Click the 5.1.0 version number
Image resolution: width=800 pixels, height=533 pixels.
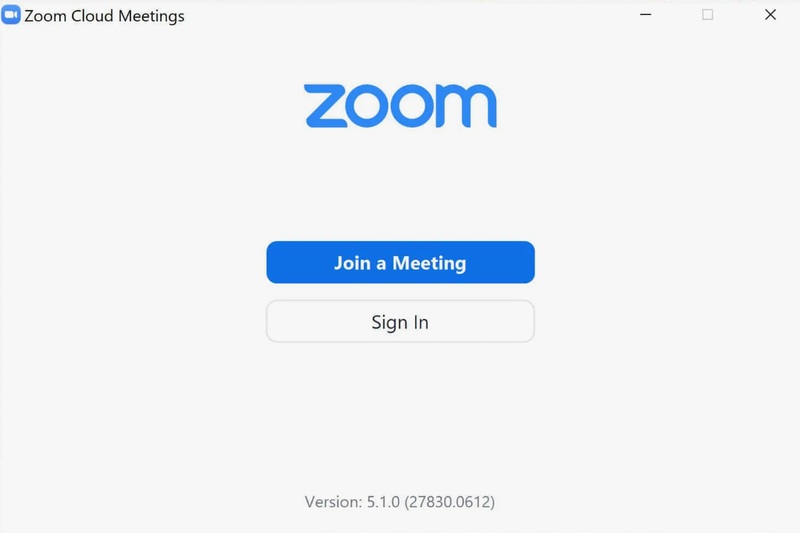point(383,502)
